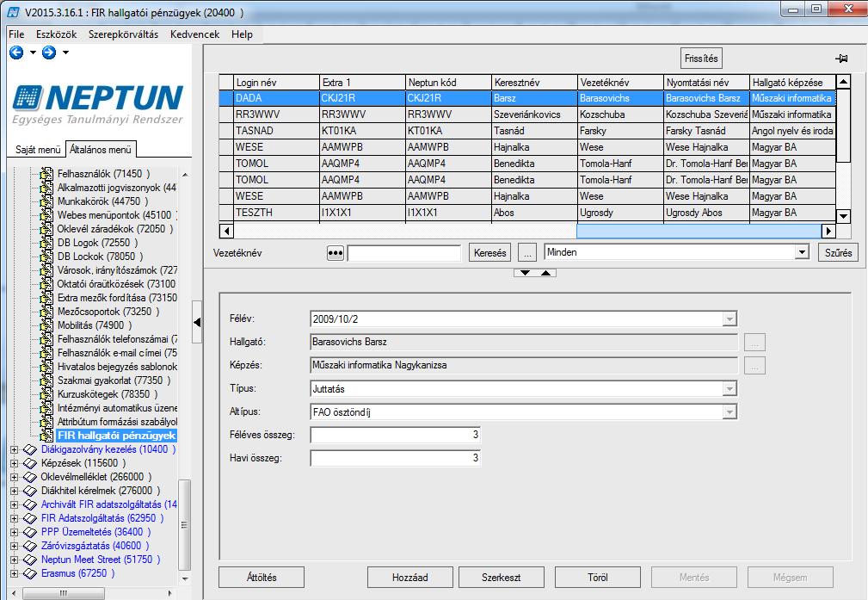Open the Help menu

(x=242, y=34)
